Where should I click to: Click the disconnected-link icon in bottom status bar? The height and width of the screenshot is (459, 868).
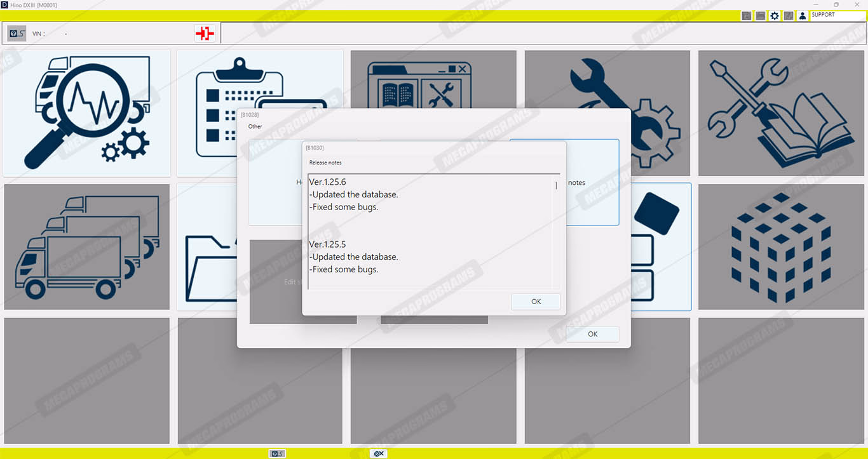point(379,453)
